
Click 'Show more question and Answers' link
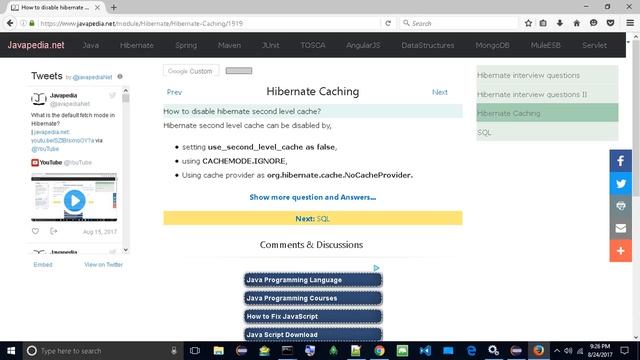[313, 197]
